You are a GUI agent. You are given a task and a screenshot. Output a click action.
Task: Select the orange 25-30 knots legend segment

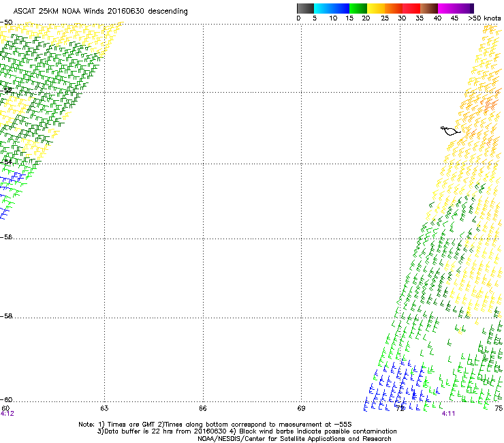click(x=394, y=8)
